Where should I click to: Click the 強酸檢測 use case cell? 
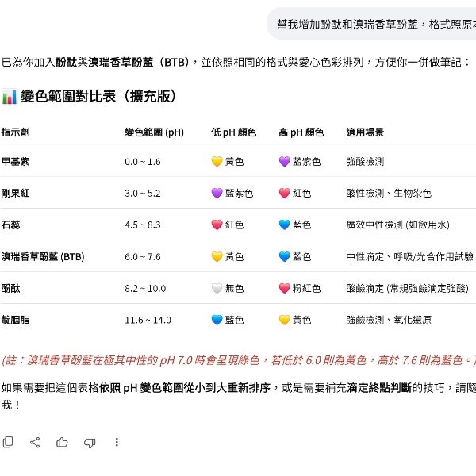pos(365,162)
